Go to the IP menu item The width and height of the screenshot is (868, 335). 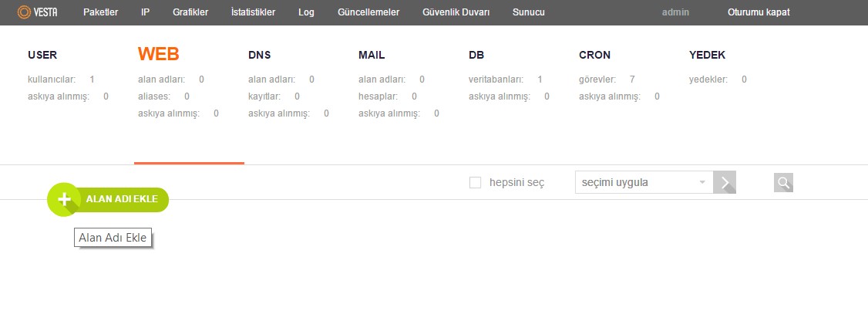[x=145, y=12]
